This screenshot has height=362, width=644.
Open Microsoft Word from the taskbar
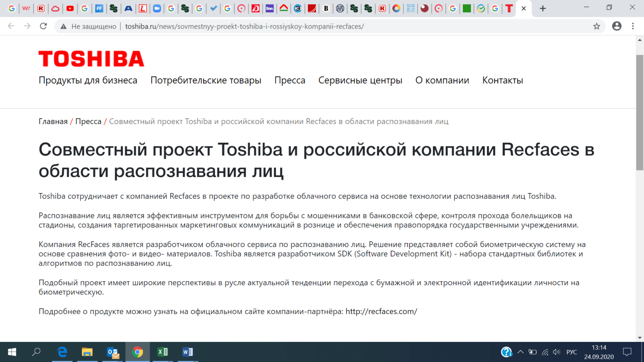click(187, 352)
